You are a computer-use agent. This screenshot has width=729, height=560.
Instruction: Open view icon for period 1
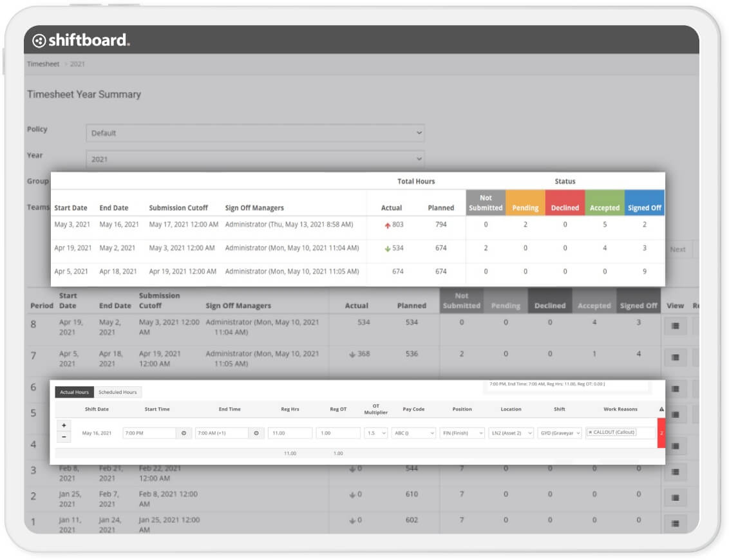[676, 524]
